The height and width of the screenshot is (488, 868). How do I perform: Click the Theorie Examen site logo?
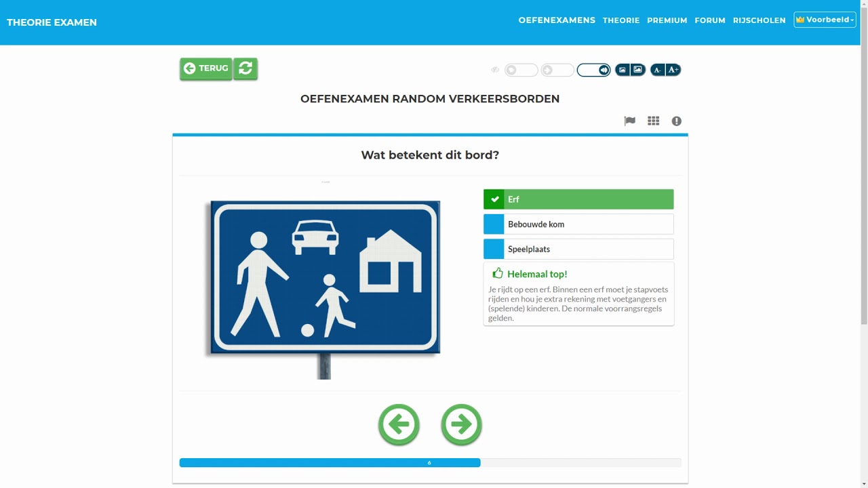52,22
